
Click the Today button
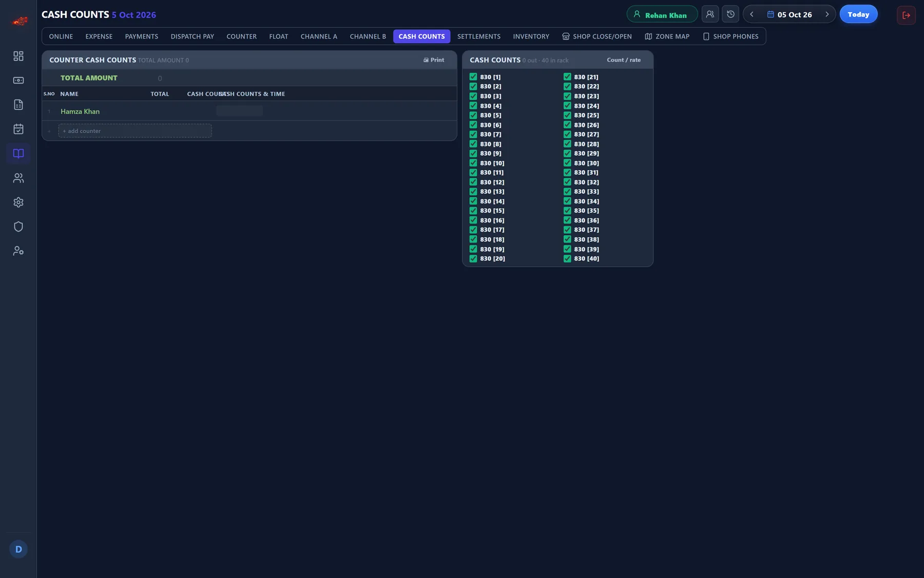click(x=858, y=14)
